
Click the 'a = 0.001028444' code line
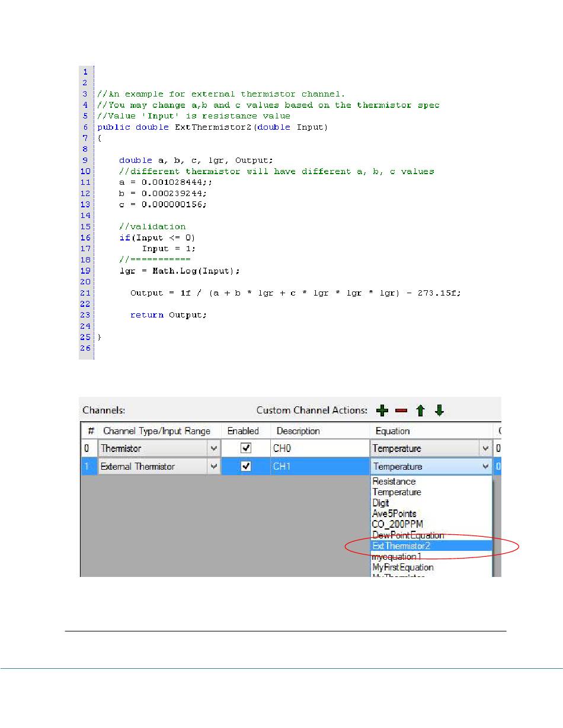[x=165, y=182]
